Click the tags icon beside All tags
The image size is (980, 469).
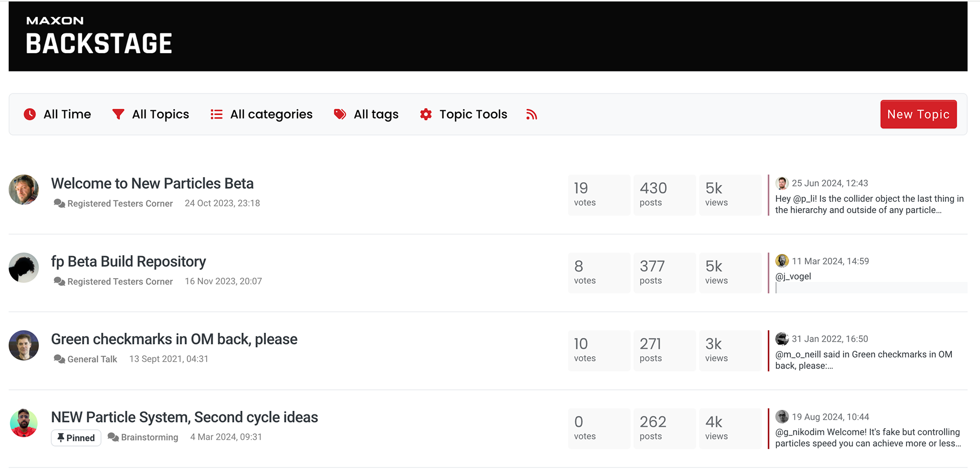click(340, 114)
